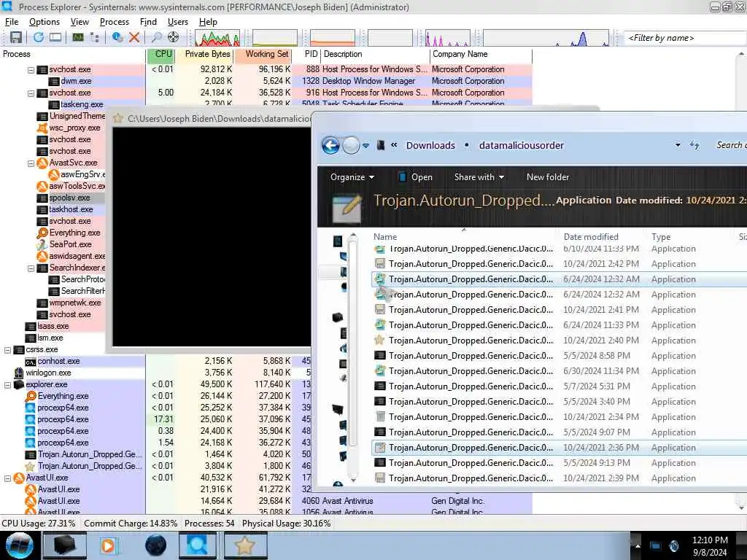Click the Forward arrow in Explorer window
Viewport: 747px width, 560px height.
click(x=351, y=145)
